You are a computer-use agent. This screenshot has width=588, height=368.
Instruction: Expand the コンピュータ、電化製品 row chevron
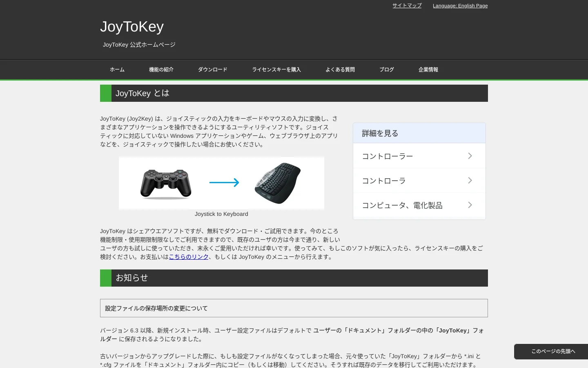pos(470,205)
